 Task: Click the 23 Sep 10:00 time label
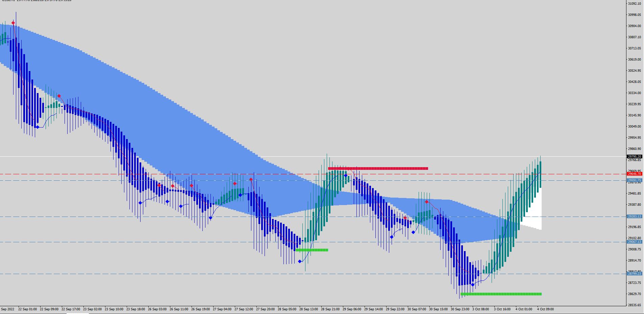[114, 309]
